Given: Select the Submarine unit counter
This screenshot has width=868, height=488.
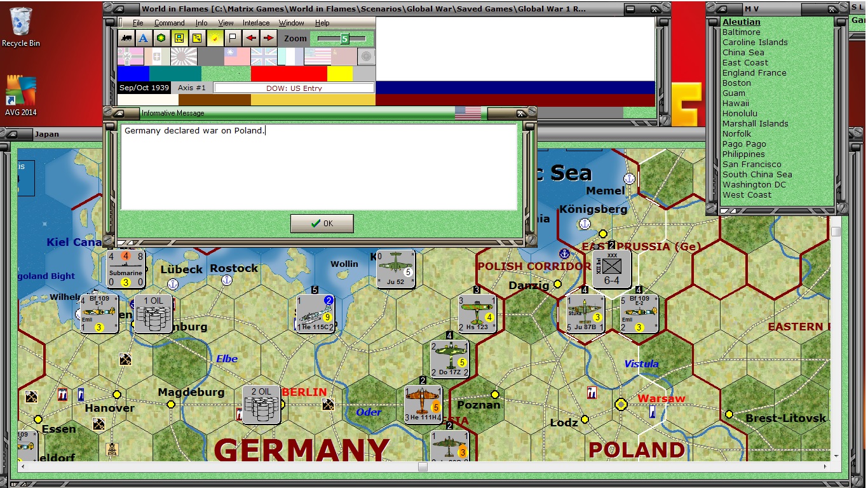Looking at the screenshot, I should [126, 269].
